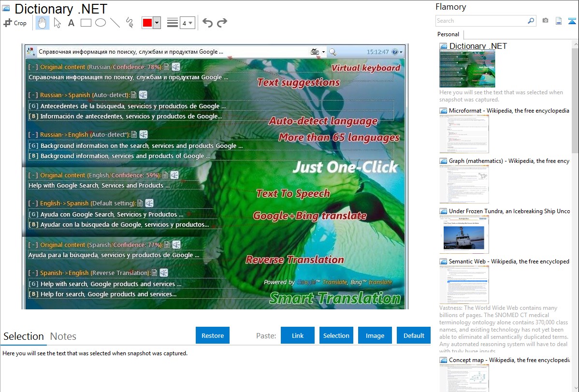This screenshot has height=392, width=579.
Task: Click speaker icon beside English->Spanish heading
Action: [x=149, y=203]
